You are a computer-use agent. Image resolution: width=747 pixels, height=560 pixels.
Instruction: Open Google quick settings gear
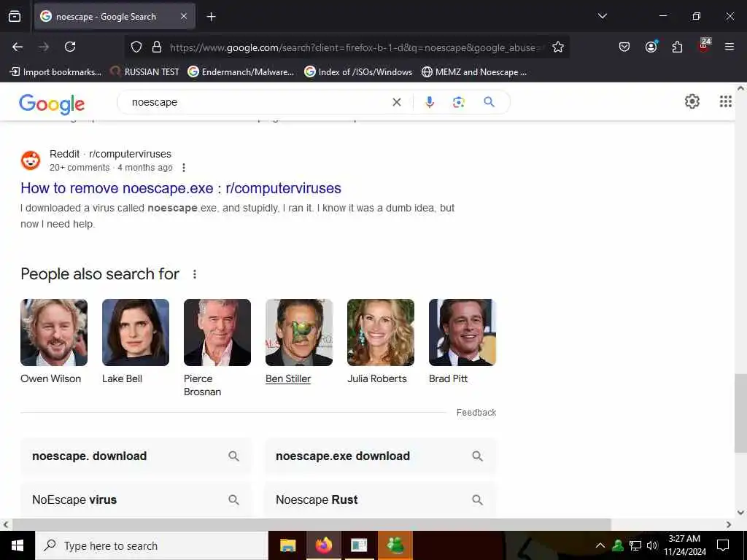tap(692, 101)
